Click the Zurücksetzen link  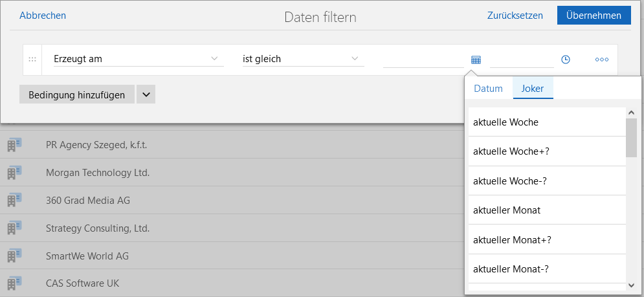point(515,16)
